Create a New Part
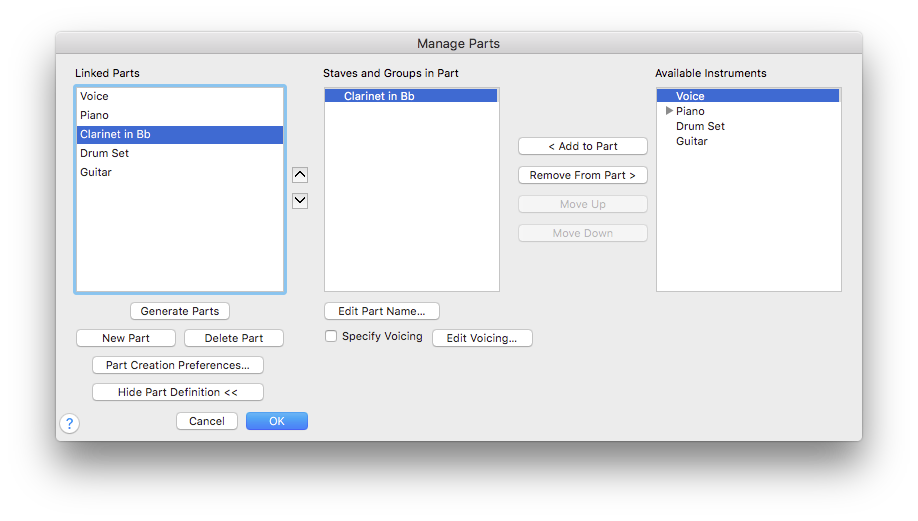The width and height of the screenshot is (918, 521). click(x=126, y=338)
